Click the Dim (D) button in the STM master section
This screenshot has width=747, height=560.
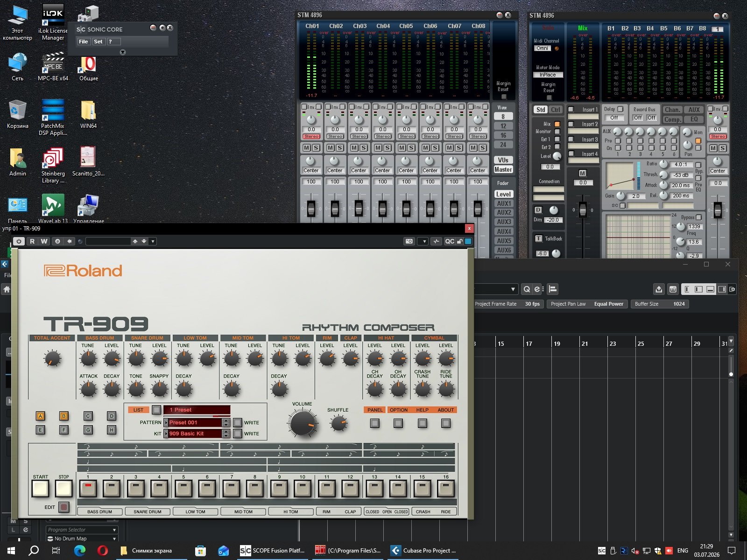(538, 210)
